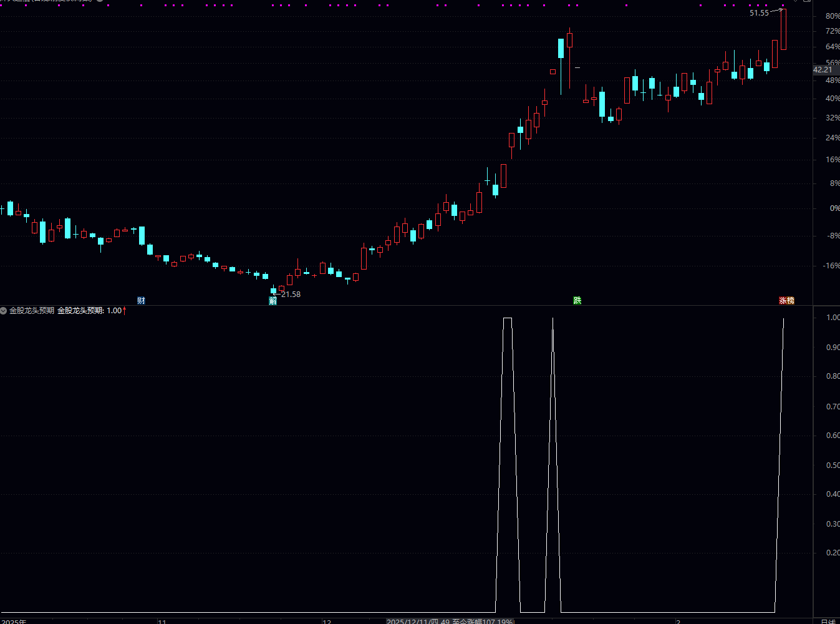Click the month 12 time axis label
Image resolution: width=840 pixels, height=624 pixels.
click(x=327, y=622)
